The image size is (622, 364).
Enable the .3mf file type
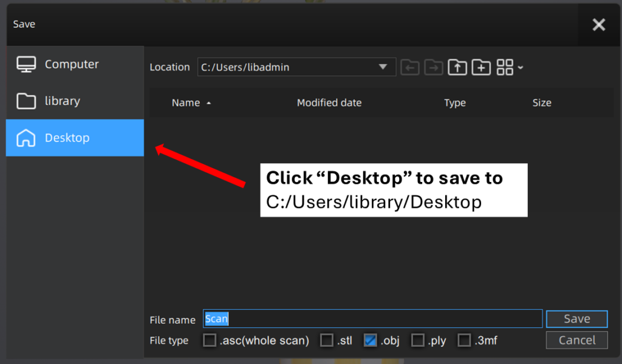464,340
